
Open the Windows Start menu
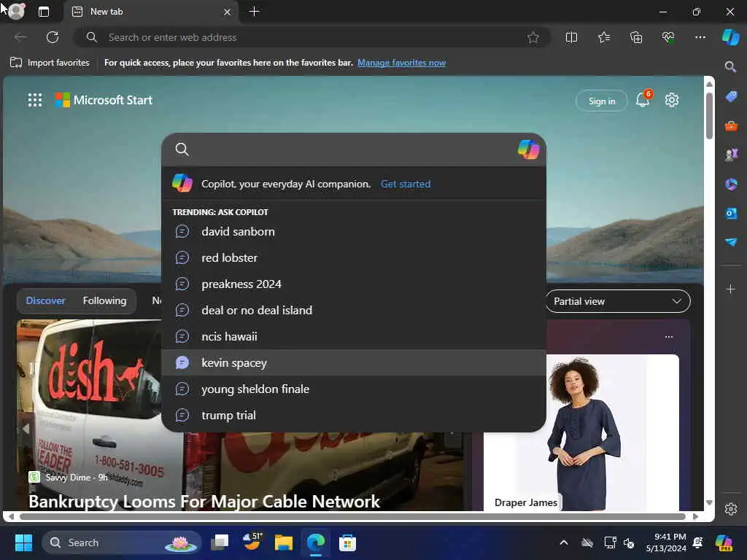pos(23,542)
